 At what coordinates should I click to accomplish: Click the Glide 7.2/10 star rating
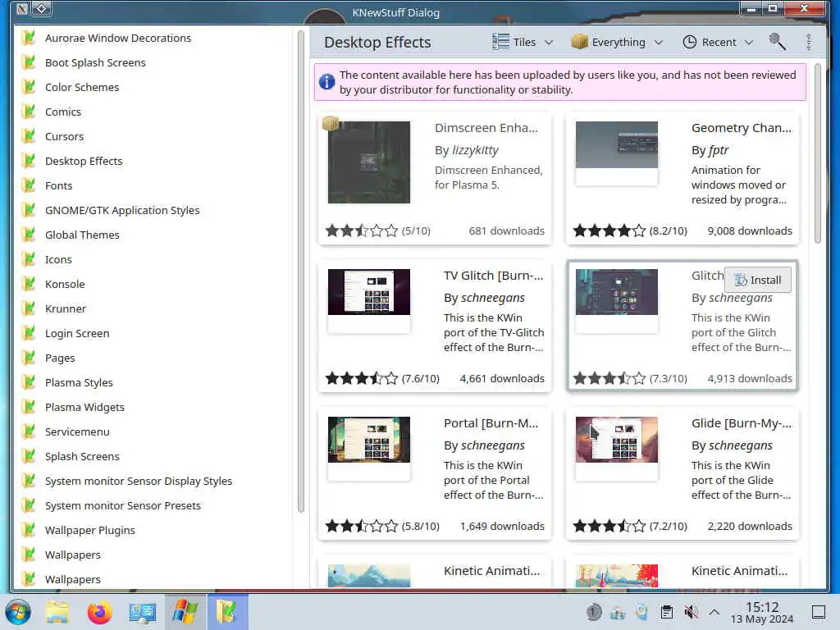click(609, 527)
